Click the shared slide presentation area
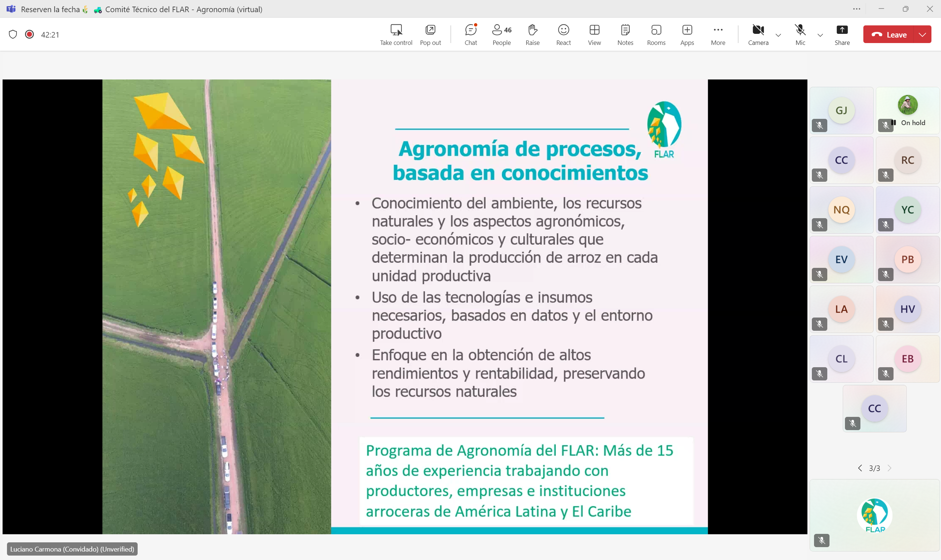 tap(405, 307)
